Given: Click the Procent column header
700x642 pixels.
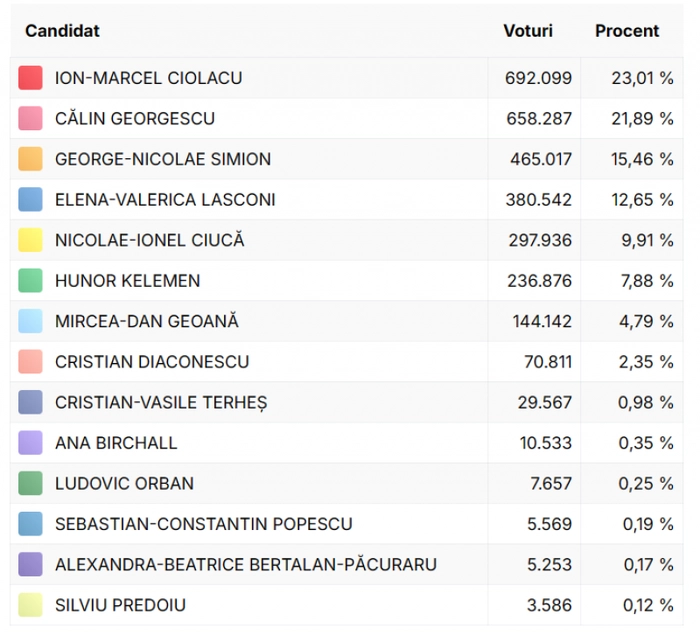Looking at the screenshot, I should click(x=627, y=31).
